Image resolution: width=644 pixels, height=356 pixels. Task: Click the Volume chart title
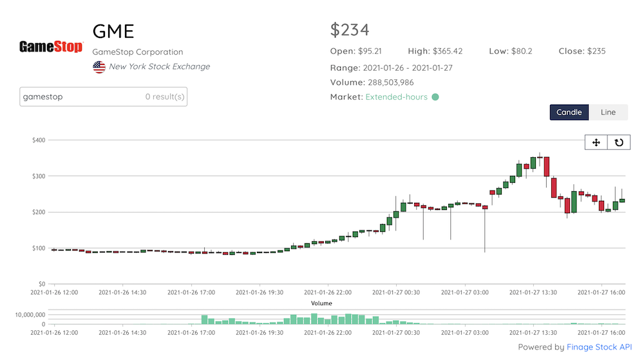point(321,303)
